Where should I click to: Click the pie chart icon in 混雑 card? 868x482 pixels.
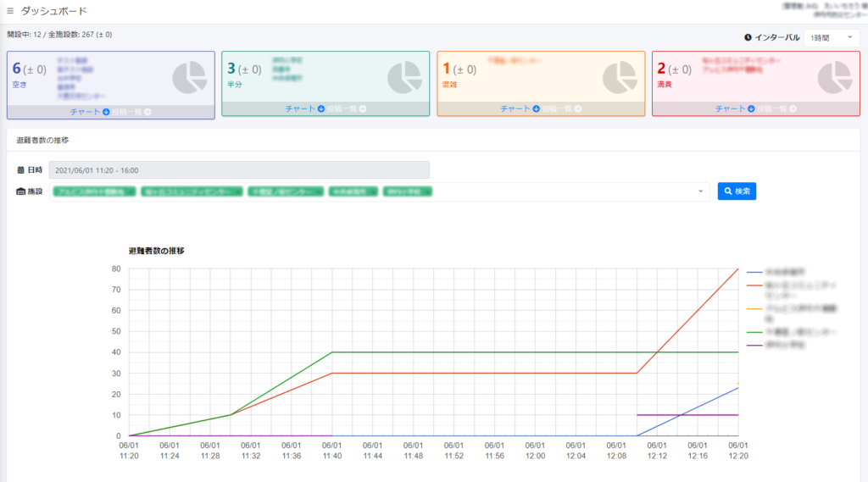pyautogui.click(x=620, y=77)
